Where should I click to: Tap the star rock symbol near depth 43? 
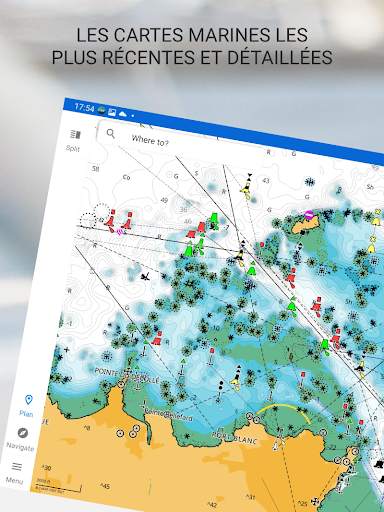tap(310, 182)
